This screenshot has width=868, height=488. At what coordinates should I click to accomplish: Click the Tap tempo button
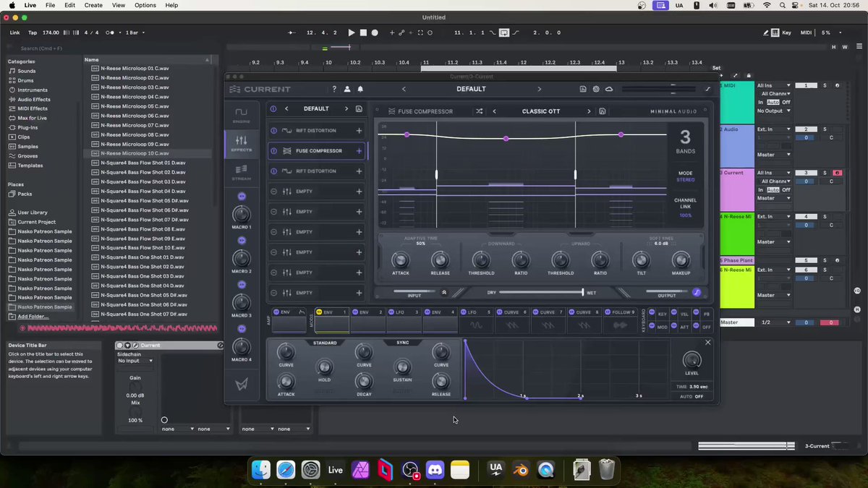point(33,33)
